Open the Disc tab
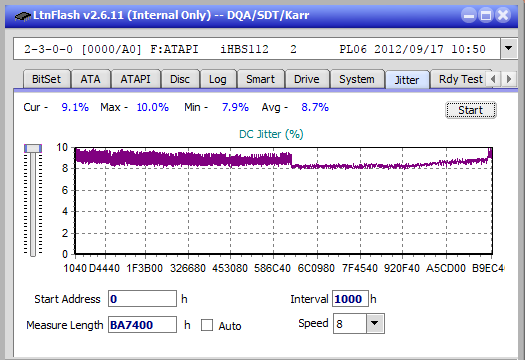This screenshot has height=360, width=525. (180, 79)
